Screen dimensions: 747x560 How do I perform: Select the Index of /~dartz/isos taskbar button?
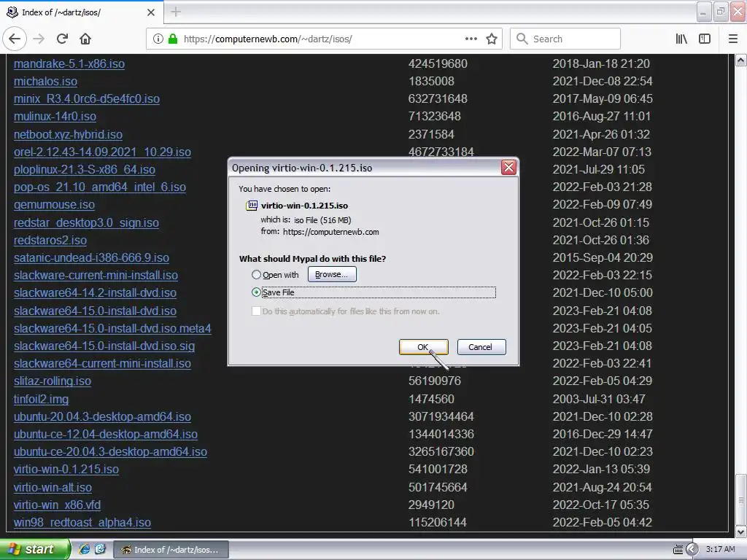point(171,550)
